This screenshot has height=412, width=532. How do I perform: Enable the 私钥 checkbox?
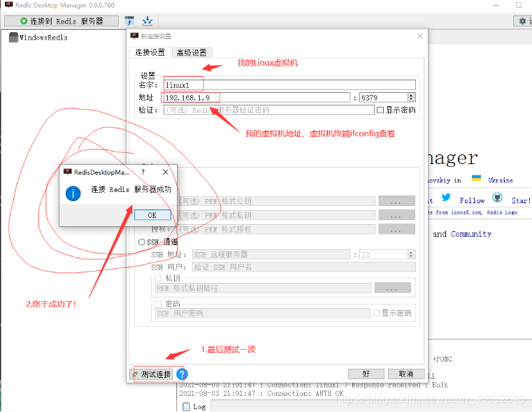(x=158, y=278)
